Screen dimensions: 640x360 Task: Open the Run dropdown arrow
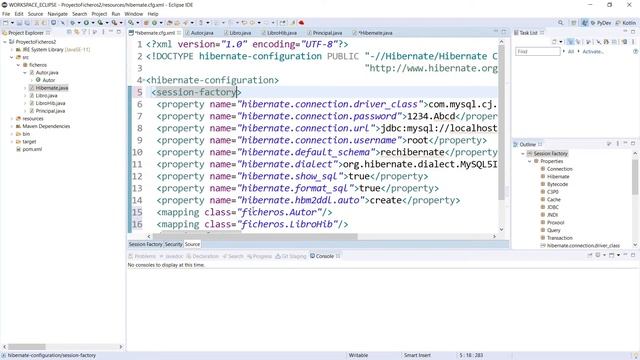(93, 23)
